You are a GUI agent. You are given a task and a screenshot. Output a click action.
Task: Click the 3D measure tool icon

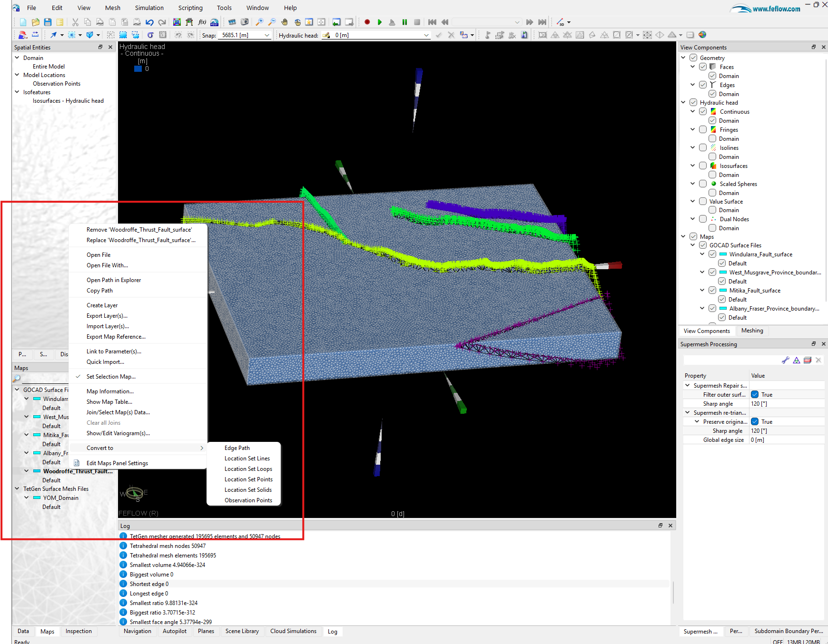[561, 22]
